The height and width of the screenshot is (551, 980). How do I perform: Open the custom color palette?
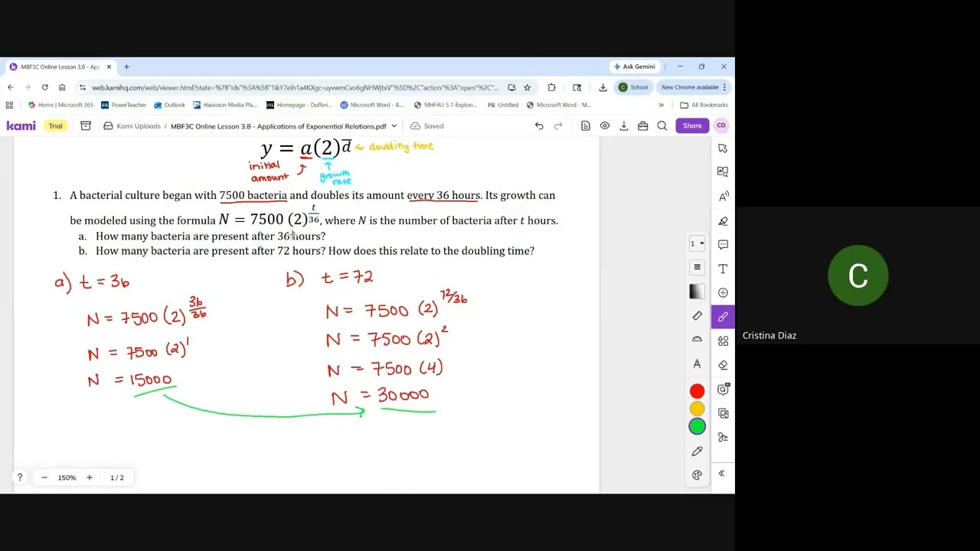[x=697, y=475]
